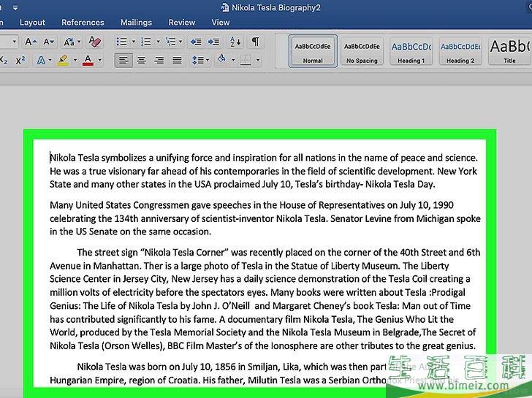Click the word "Michigan" in the document

coord(435,218)
